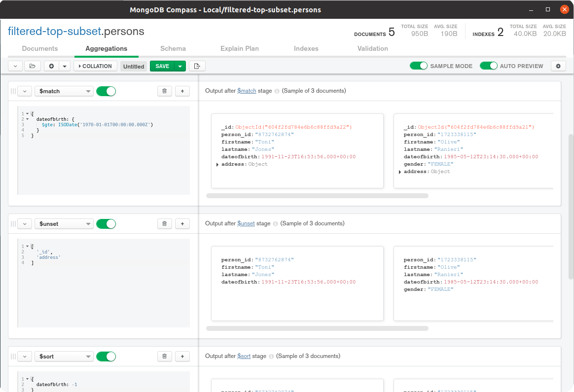
Task: Minimize the MongoDB Compass window
Action: click(x=531, y=9)
